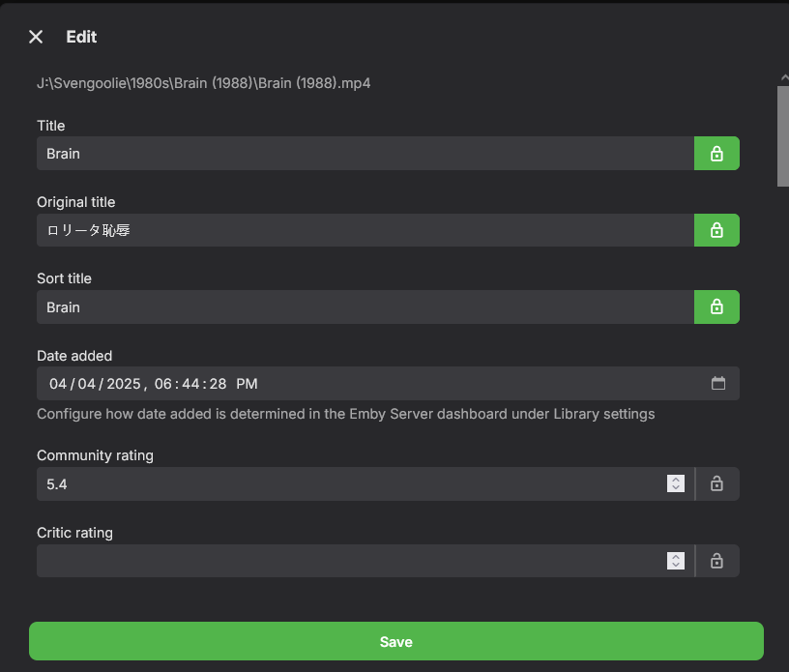Screen dimensions: 789x672
Task: Lock the Critic rating field
Action: (716, 561)
